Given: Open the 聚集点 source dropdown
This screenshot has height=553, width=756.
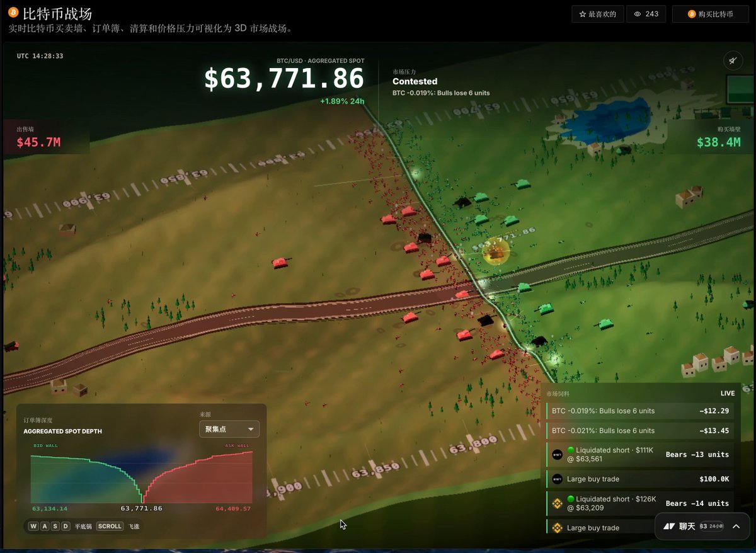Looking at the screenshot, I should click(x=229, y=429).
